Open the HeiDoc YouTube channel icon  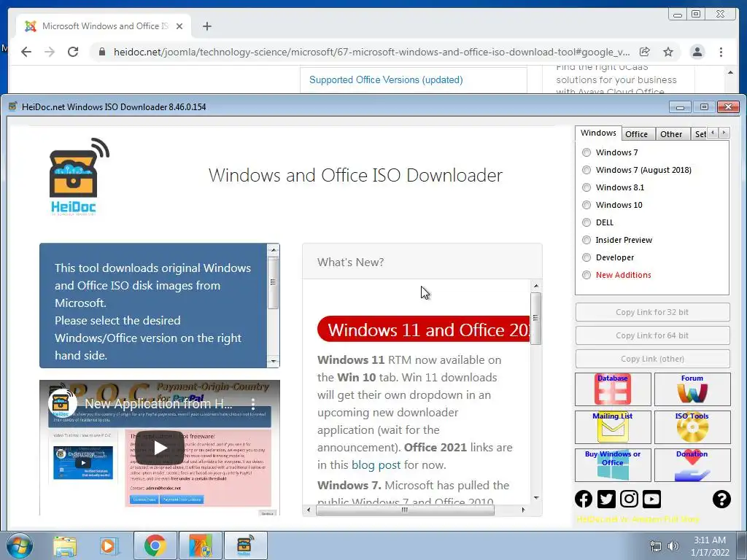pos(651,499)
